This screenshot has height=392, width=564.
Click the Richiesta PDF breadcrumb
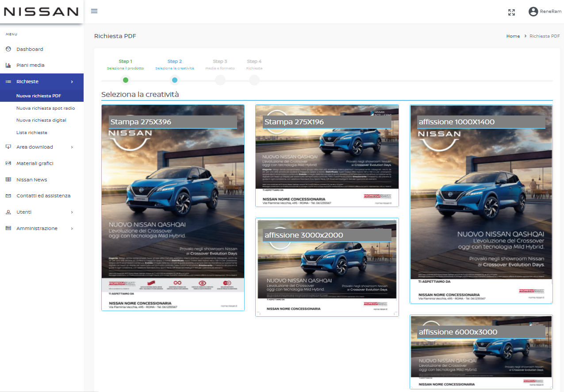(545, 36)
